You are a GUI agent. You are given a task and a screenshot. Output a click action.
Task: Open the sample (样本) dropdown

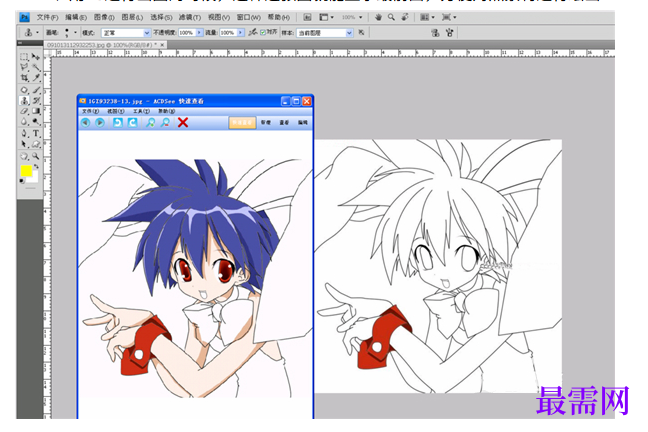point(325,33)
